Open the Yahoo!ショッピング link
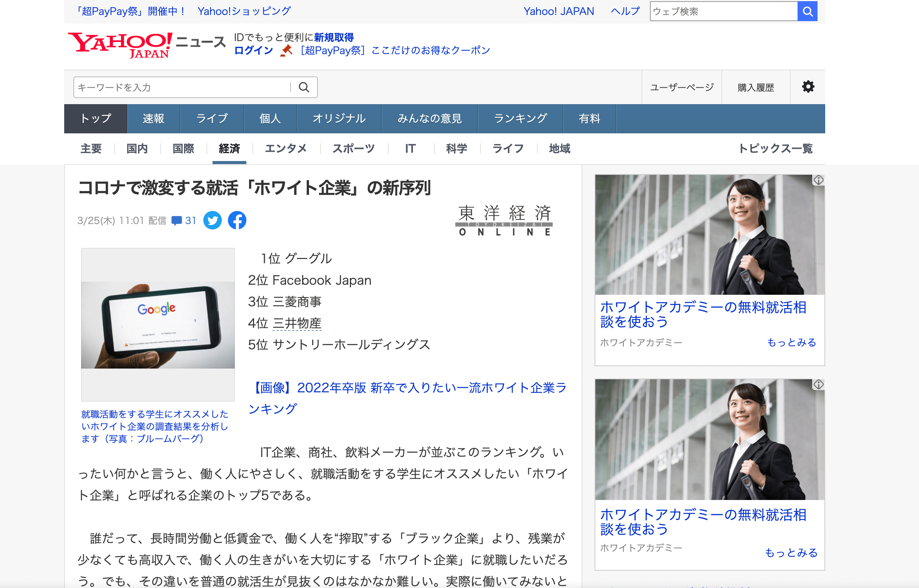 (x=244, y=11)
